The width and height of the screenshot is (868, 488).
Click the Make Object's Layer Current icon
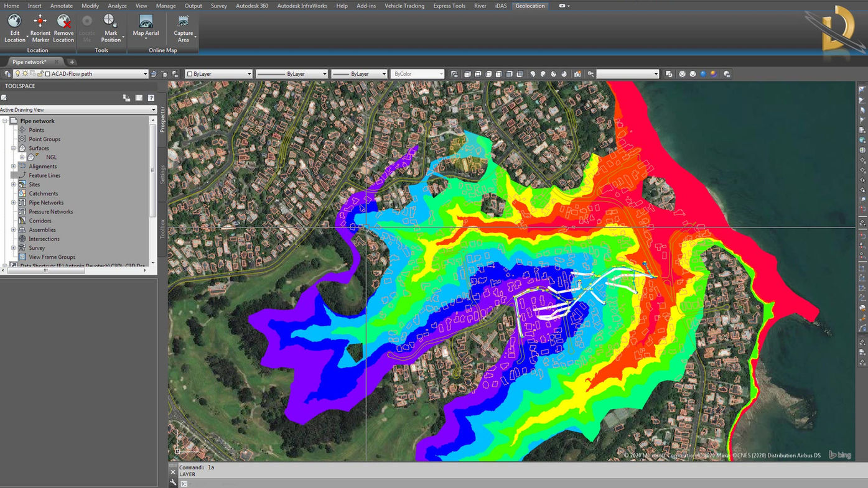point(154,74)
